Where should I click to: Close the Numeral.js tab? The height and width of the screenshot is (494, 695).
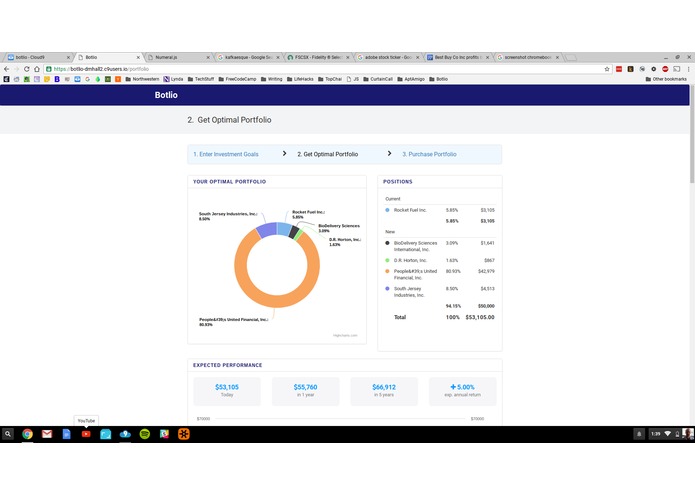pos(208,58)
